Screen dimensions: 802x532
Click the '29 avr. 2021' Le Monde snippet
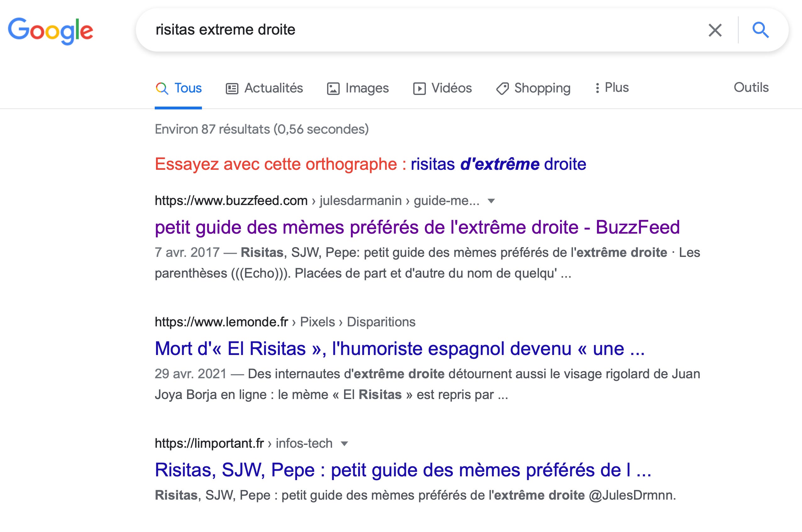pyautogui.click(x=427, y=385)
